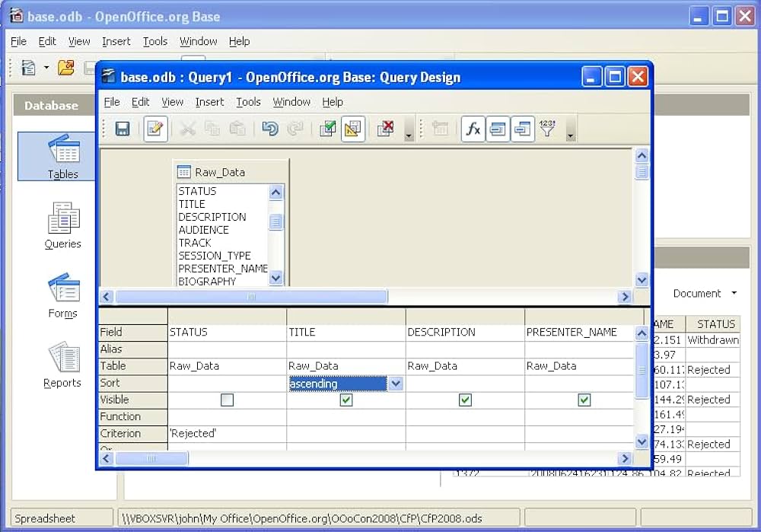
Task: Uncheck Visible checkbox for TITLE field
Action: tap(346, 400)
